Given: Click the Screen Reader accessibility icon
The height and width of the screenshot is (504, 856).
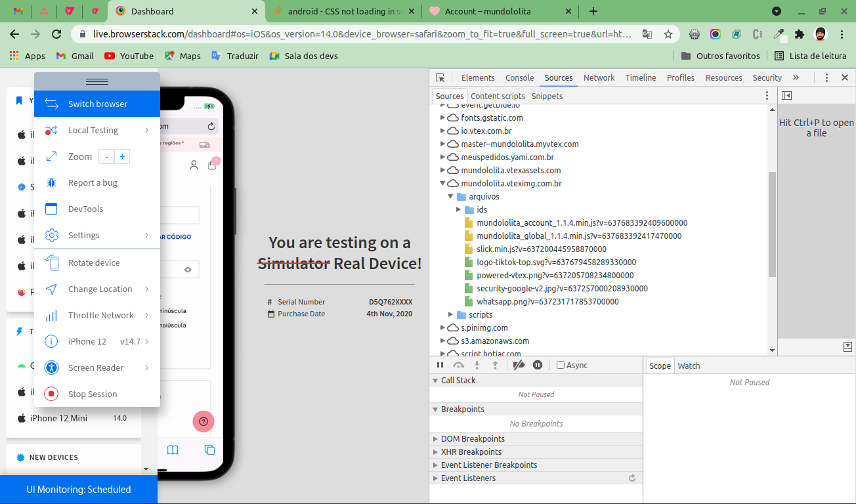Looking at the screenshot, I should 51,367.
